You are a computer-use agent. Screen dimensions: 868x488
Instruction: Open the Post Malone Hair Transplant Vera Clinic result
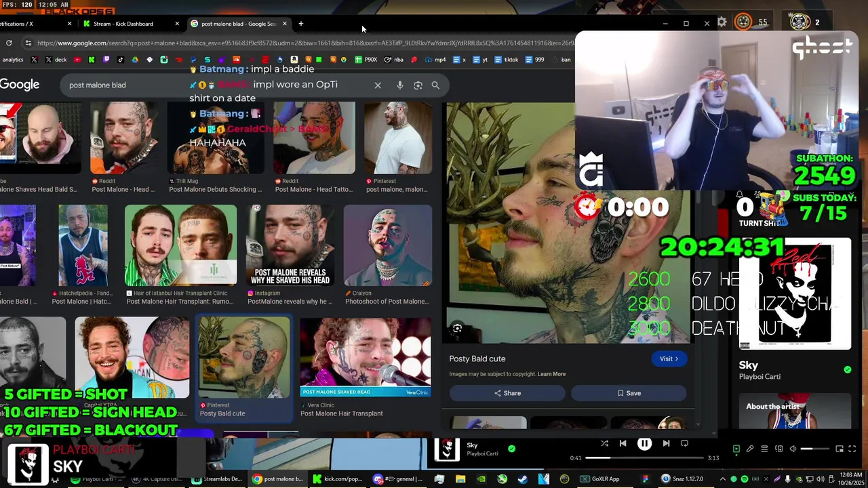[365, 366]
